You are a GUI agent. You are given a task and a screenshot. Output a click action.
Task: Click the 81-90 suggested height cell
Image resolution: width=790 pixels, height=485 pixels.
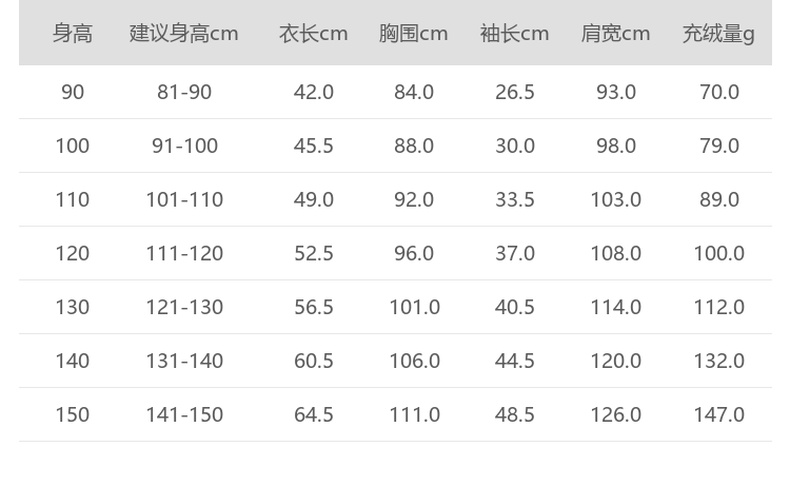pyautogui.click(x=184, y=92)
